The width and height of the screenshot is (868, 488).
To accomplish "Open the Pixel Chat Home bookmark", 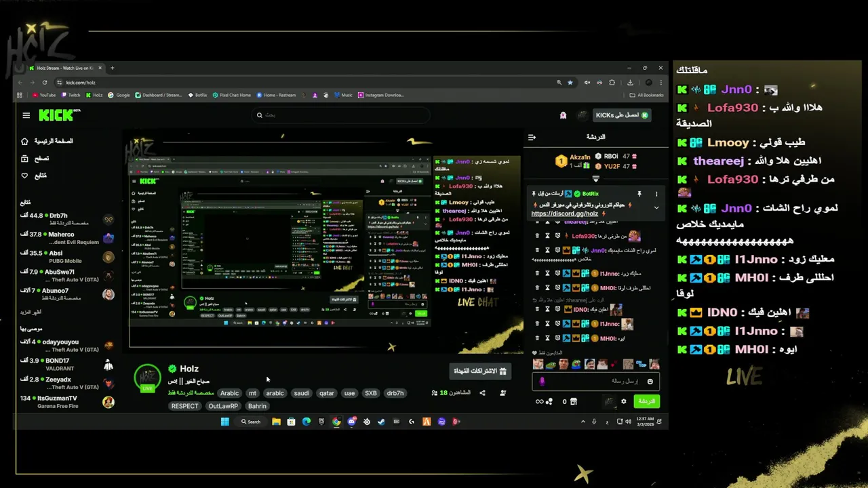I will 232,95.
